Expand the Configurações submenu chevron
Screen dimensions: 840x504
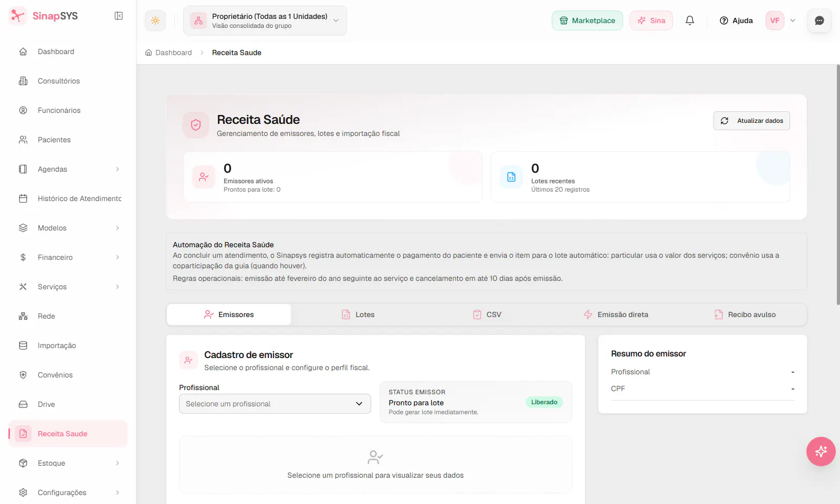(118, 492)
